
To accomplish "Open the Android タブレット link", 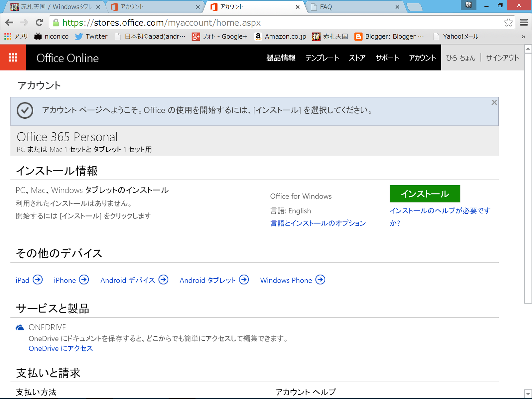I will (207, 280).
